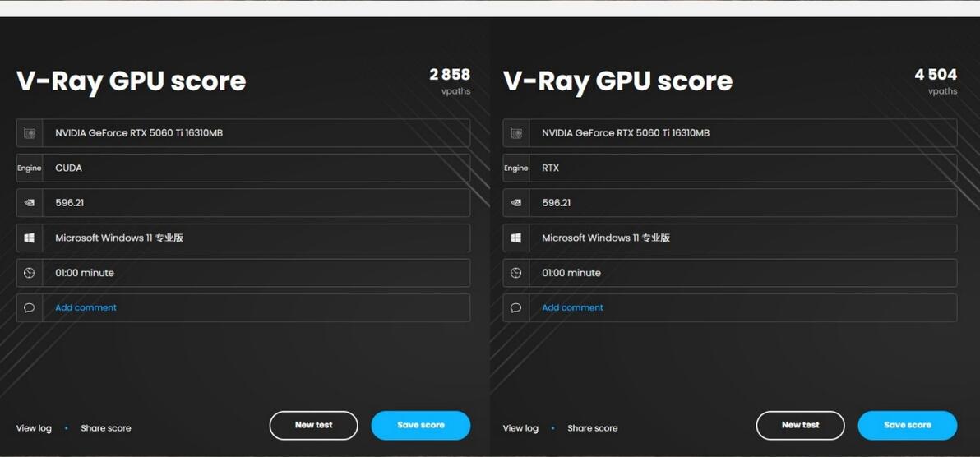The width and height of the screenshot is (980, 457).
Task: Select the 2 858 vpaths score
Action: [x=450, y=75]
